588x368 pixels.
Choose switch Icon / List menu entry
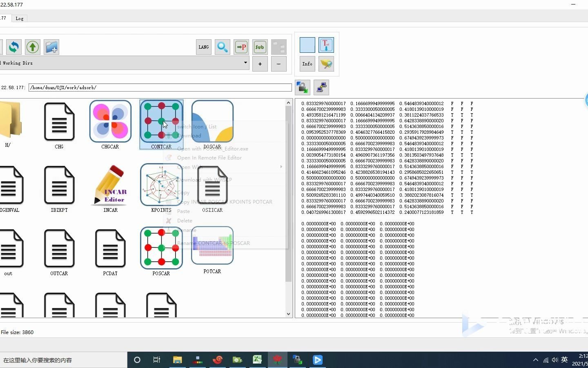(x=197, y=127)
